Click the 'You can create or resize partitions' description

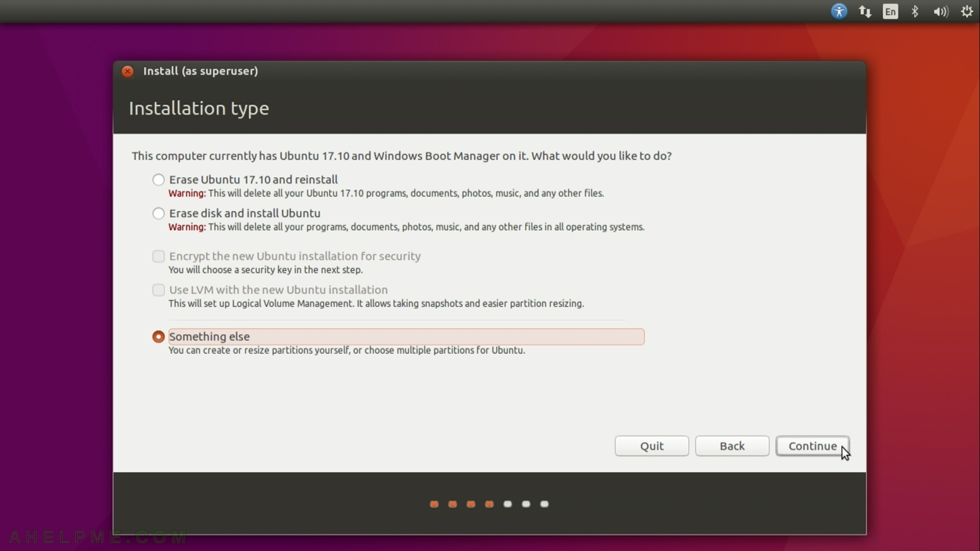347,350
